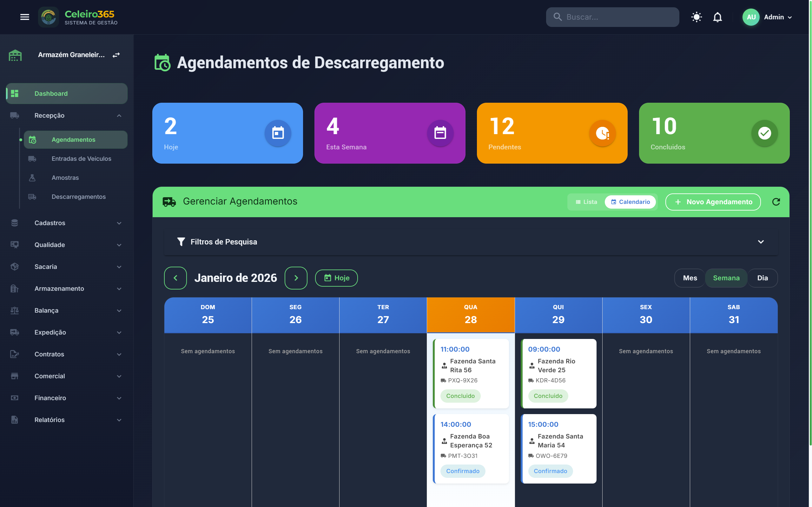
Task: Click the Concluidos checkmark icon
Action: [x=764, y=133]
